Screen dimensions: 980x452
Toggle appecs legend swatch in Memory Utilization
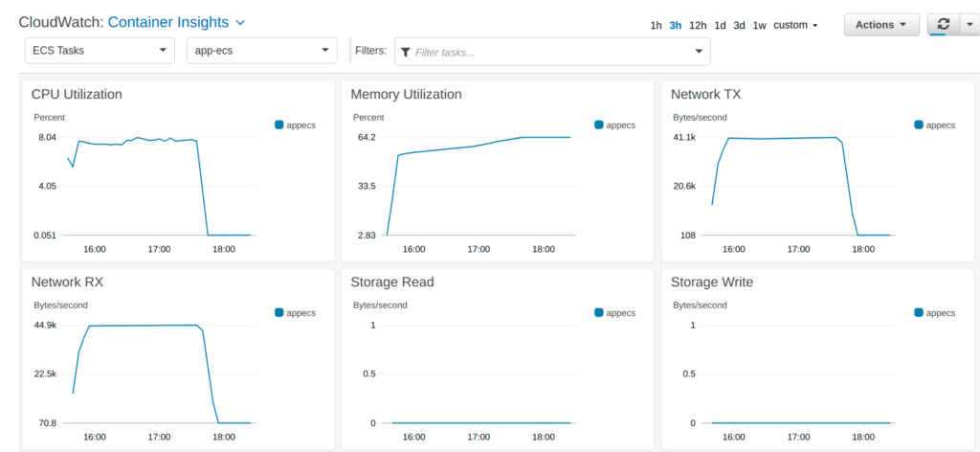(599, 124)
